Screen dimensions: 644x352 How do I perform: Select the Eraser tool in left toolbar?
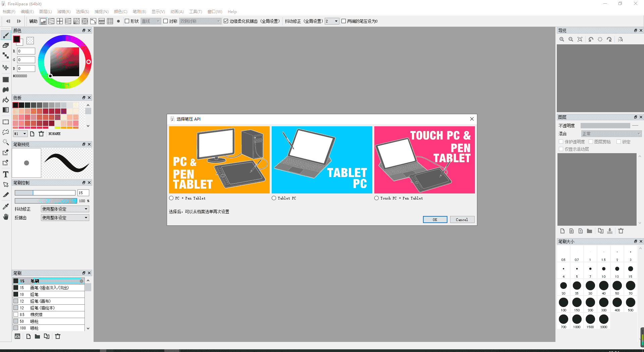[6, 45]
